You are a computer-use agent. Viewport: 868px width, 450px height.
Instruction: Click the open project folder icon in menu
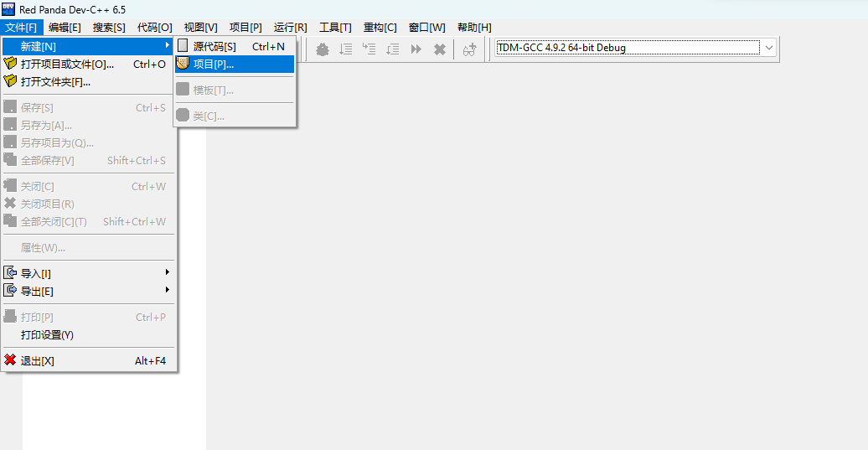click(10, 64)
